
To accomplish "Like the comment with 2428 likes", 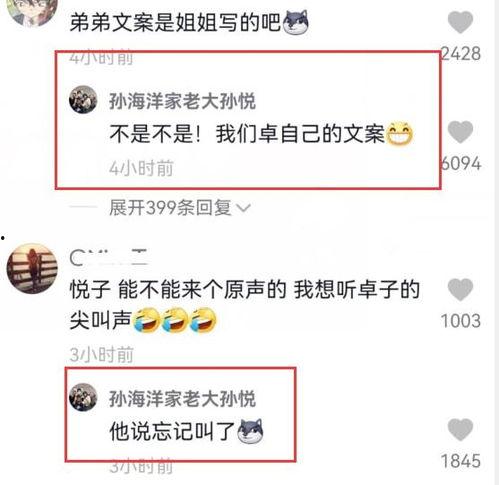I will pyautogui.click(x=460, y=22).
